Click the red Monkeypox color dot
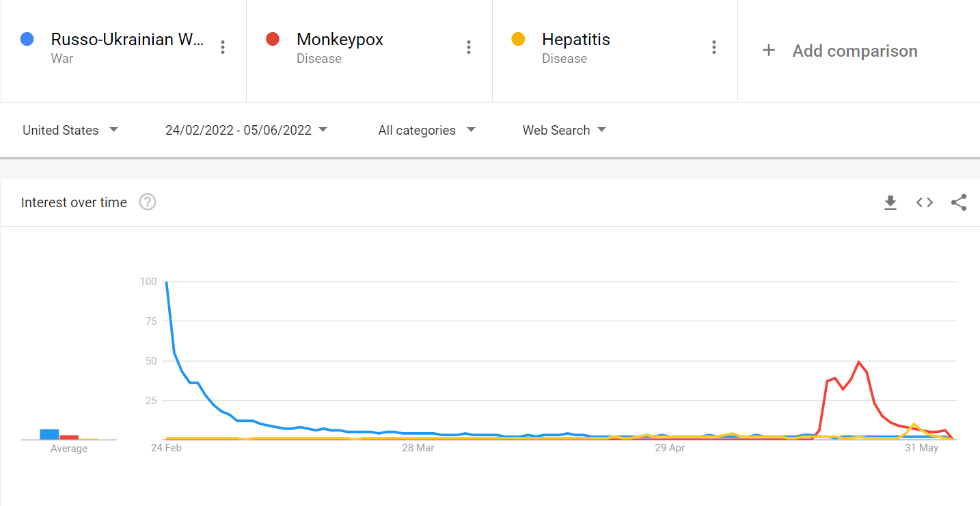The height and width of the screenshot is (506, 980). pyautogui.click(x=273, y=39)
